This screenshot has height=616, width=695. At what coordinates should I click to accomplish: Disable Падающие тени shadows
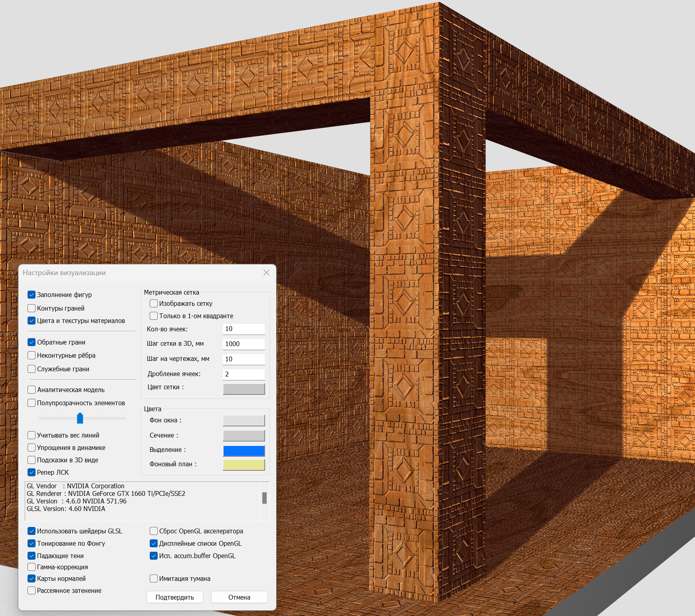[x=32, y=556]
